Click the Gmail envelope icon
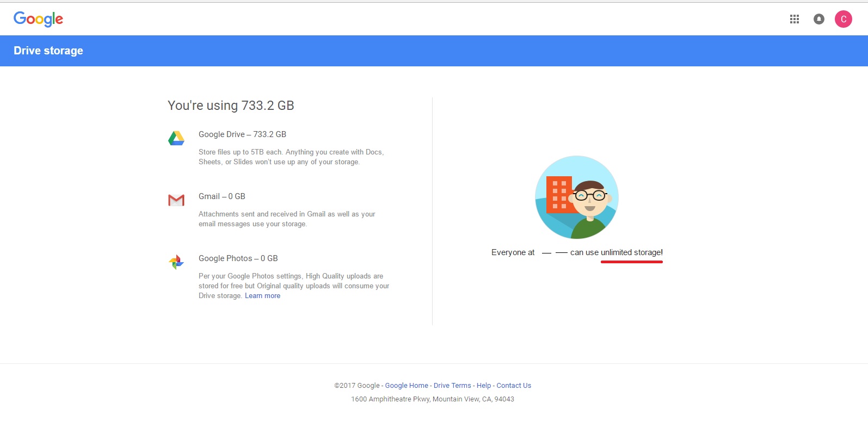This screenshot has height=427, width=868. click(176, 200)
